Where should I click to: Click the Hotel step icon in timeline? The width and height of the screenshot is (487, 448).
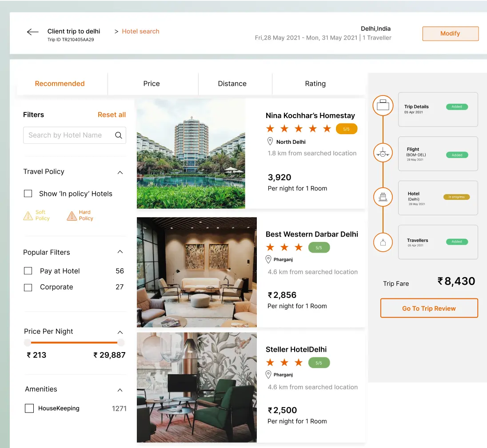click(383, 197)
